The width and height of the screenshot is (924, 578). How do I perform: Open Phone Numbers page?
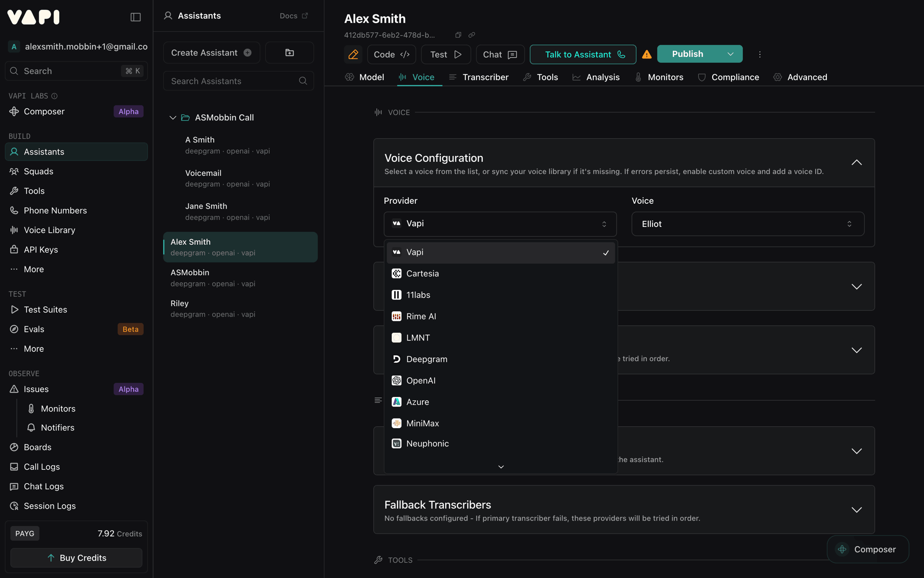tap(76, 210)
